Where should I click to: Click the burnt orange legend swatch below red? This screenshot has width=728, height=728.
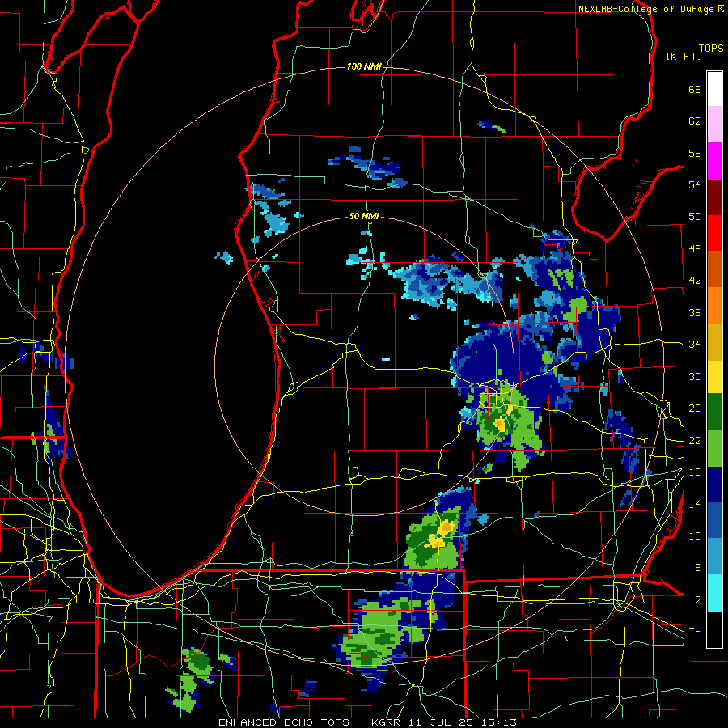[714, 269]
